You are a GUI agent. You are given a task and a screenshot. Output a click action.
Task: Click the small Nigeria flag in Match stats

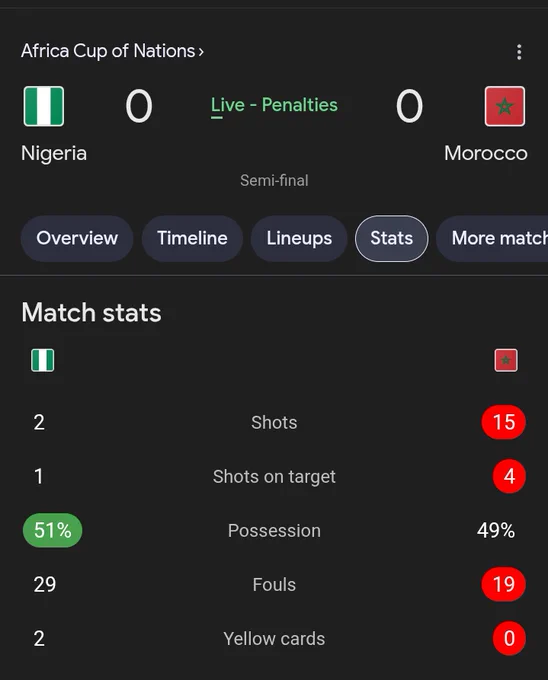[42, 360]
